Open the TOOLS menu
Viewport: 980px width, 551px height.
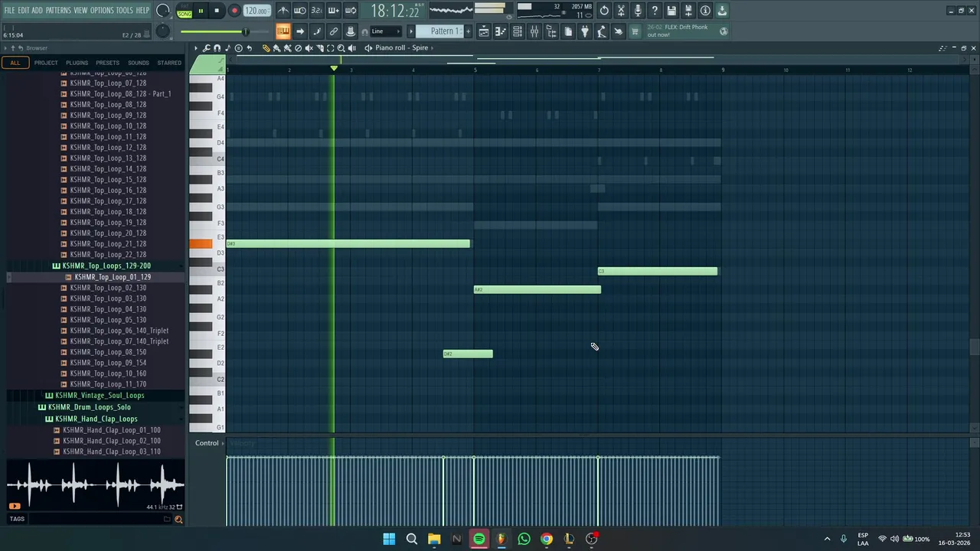click(x=125, y=11)
